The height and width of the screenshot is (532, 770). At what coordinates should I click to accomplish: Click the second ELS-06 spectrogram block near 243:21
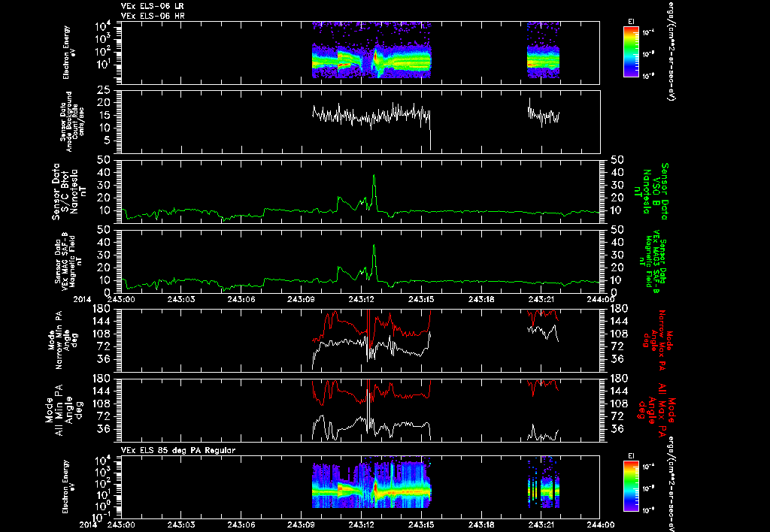[x=543, y=50]
